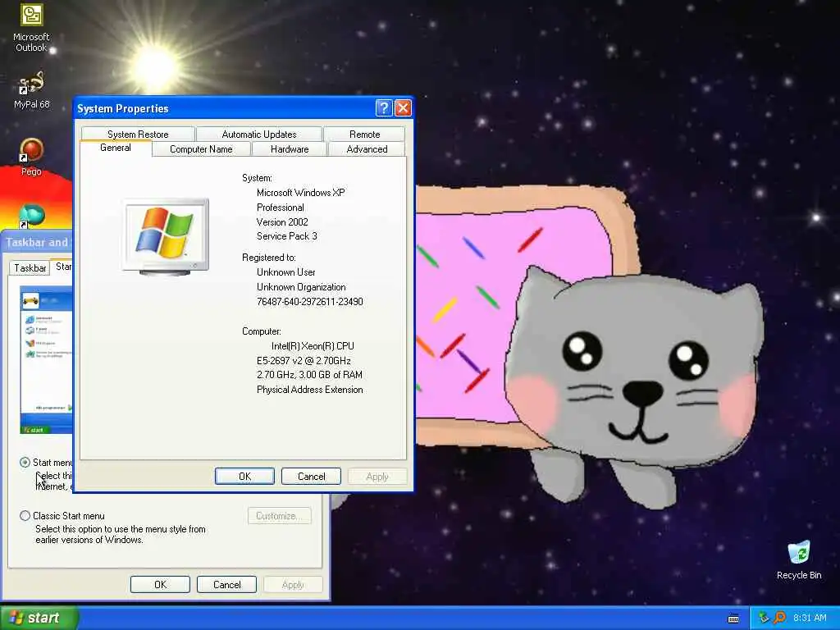840x630 pixels.
Task: Open the Start menu
Action: pyautogui.click(x=39, y=618)
